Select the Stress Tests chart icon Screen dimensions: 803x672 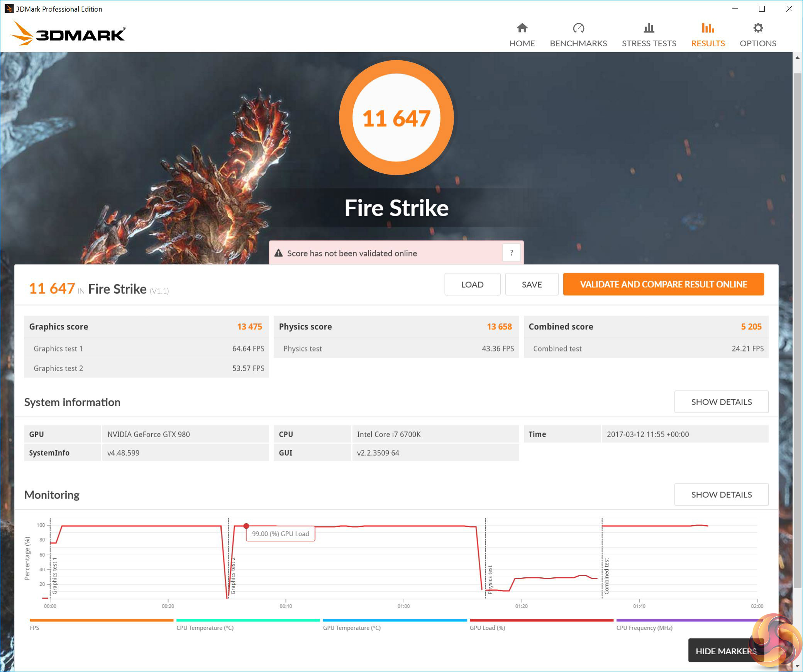(x=649, y=28)
